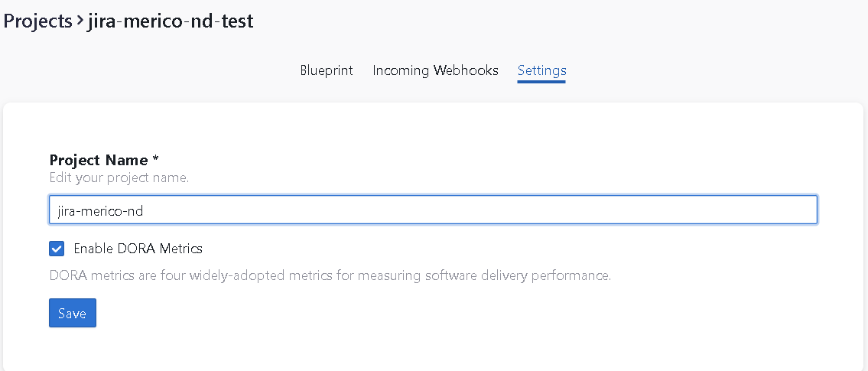Open the Incoming Webhooks tab
The image size is (868, 371).
tap(435, 70)
